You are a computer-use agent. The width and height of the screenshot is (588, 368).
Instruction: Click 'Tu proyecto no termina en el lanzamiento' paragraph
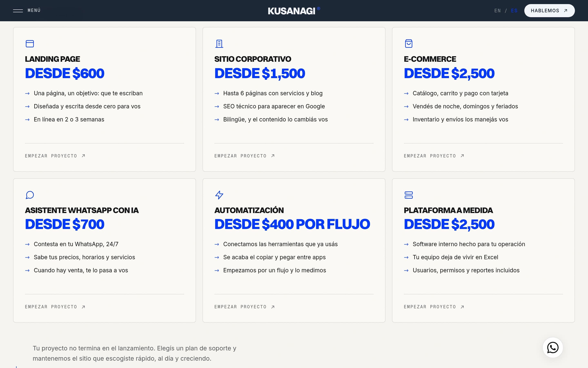[134, 353]
